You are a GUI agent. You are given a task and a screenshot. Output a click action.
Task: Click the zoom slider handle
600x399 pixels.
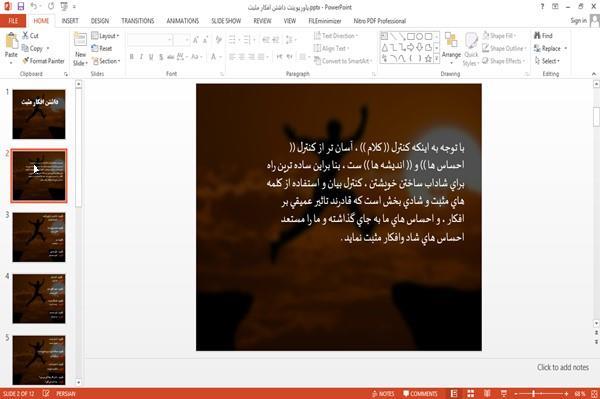click(533, 394)
